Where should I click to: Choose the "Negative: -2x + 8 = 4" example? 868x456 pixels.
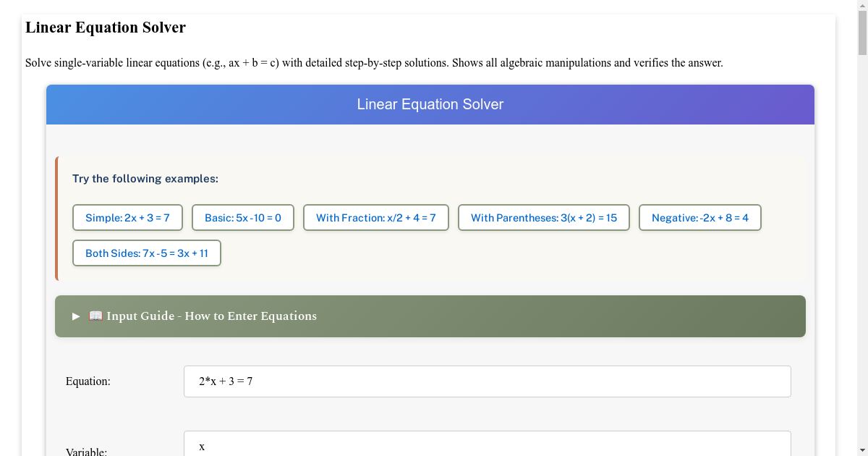point(699,217)
